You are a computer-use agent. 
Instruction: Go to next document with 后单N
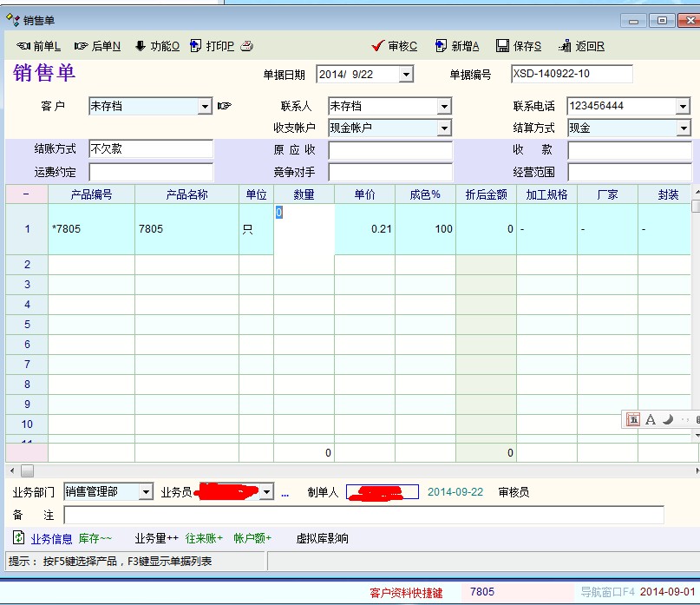point(97,46)
